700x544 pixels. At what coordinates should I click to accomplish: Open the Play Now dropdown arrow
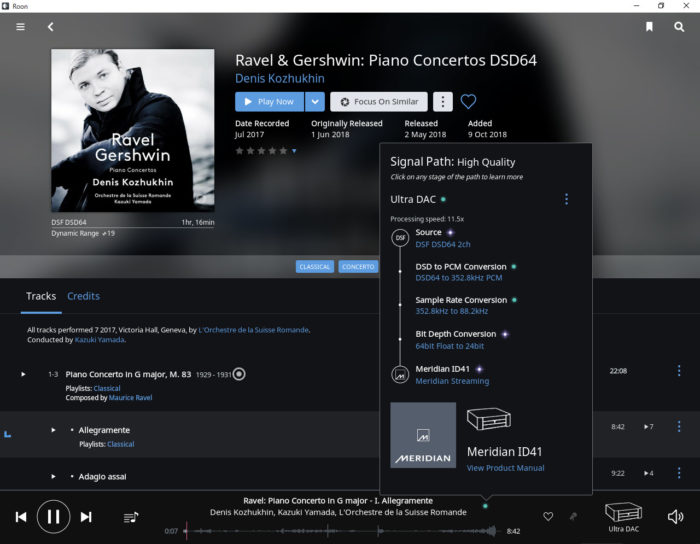(x=315, y=102)
